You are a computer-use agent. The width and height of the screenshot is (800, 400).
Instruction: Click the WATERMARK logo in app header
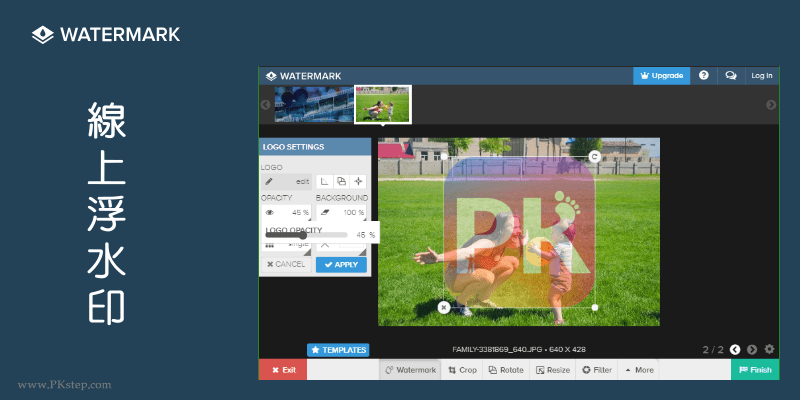click(303, 76)
